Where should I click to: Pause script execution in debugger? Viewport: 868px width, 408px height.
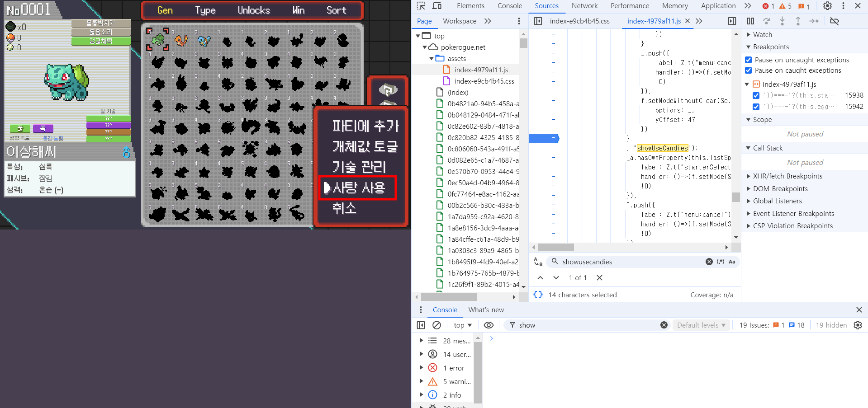pos(750,21)
